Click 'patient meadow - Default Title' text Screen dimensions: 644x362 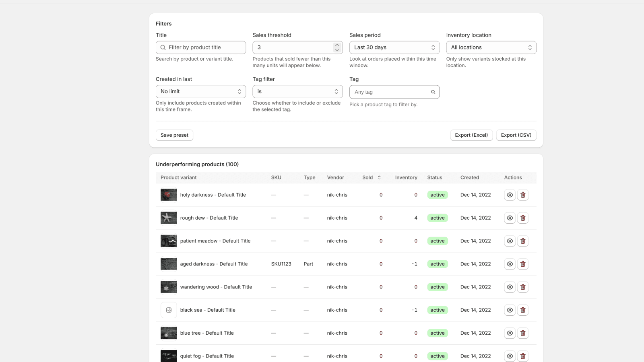click(215, 241)
